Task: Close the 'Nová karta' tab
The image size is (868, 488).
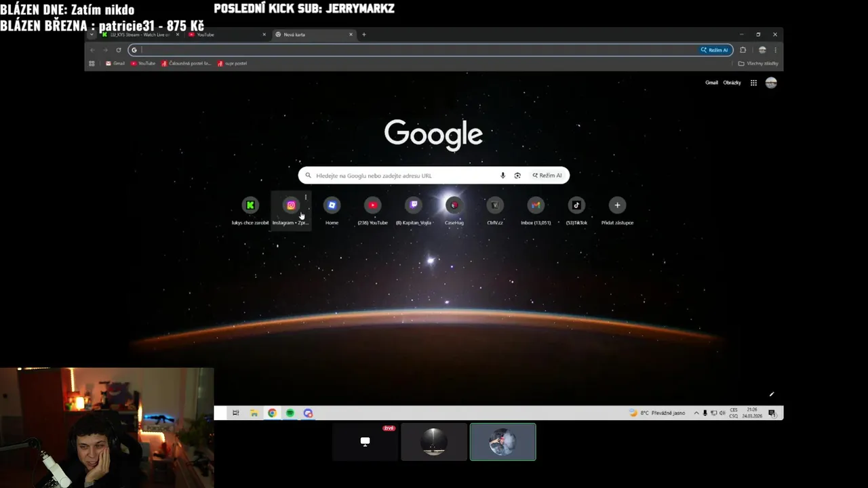Action: 351,35
